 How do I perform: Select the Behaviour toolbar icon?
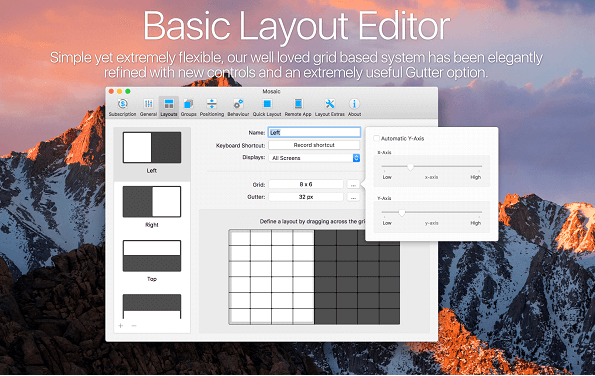point(238,107)
